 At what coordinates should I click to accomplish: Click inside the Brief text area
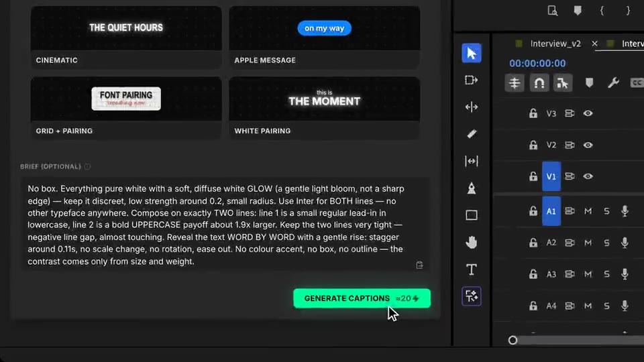pyautogui.click(x=225, y=224)
